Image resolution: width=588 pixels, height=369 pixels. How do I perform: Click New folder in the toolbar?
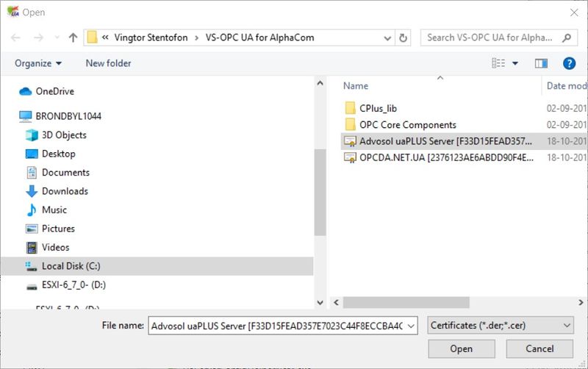tap(108, 64)
